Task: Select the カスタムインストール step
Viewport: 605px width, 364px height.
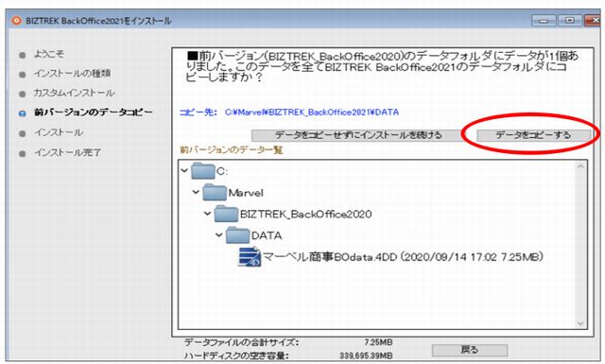Action: pyautogui.click(x=74, y=93)
